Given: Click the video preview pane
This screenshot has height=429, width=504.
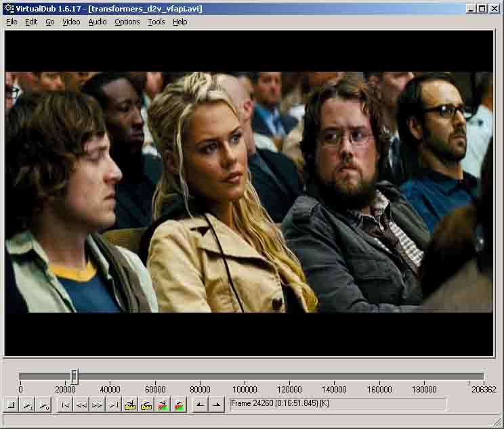Looking at the screenshot, I should pyautogui.click(x=249, y=194).
